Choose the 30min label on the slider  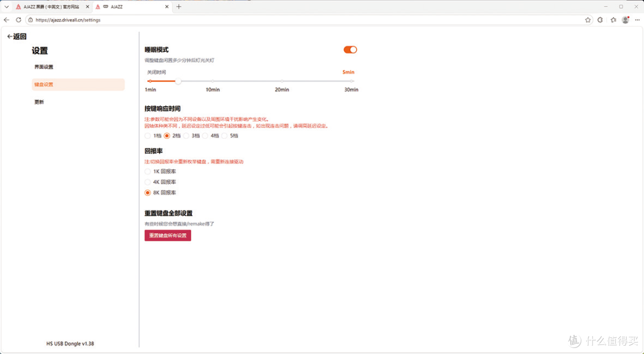(351, 89)
